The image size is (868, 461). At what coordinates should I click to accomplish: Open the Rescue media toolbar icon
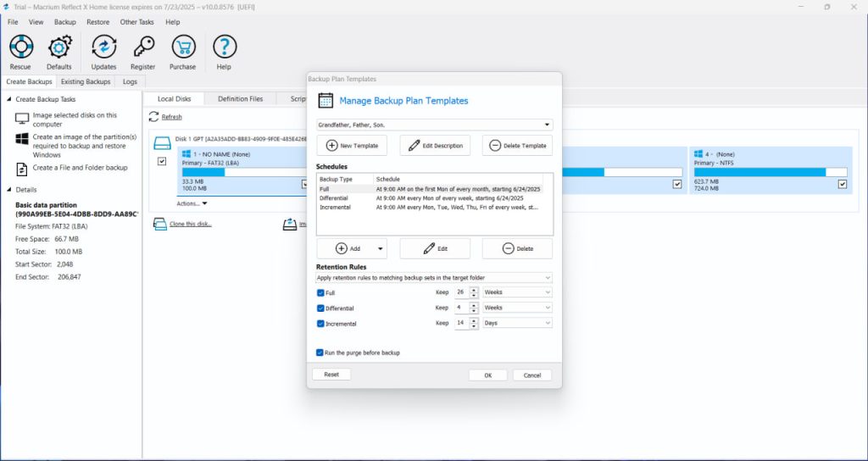pyautogui.click(x=21, y=47)
